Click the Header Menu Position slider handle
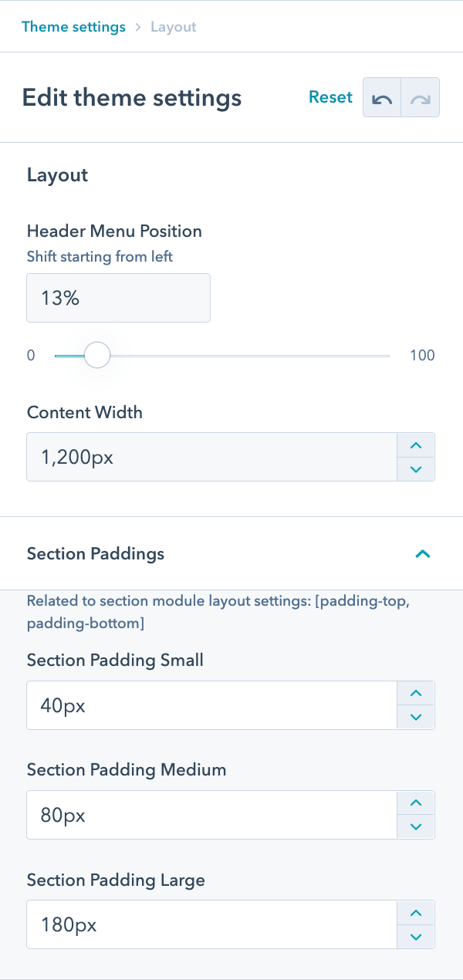 tap(97, 355)
